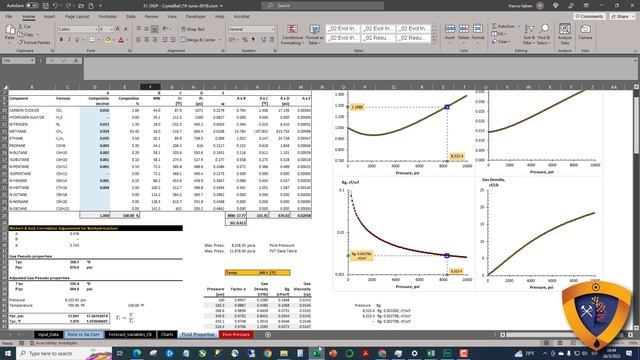Click the taskbar search box
This screenshot has height=360, width=640.
(x=64, y=353)
